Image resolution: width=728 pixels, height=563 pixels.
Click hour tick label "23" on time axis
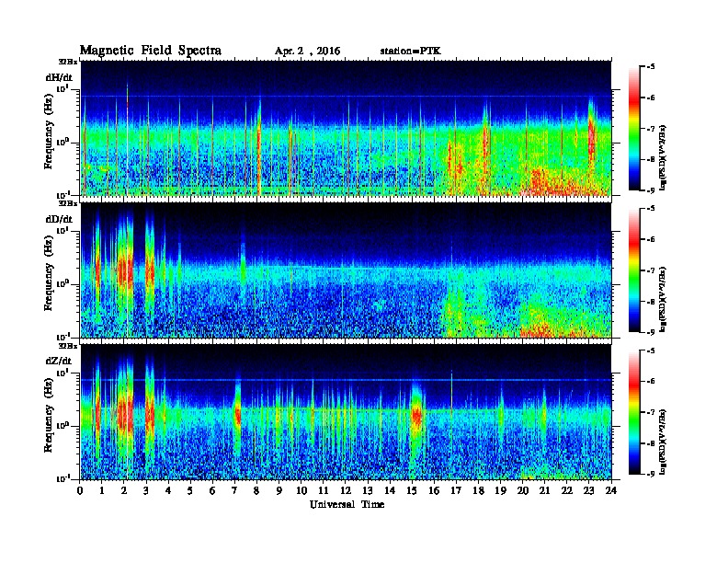click(589, 490)
